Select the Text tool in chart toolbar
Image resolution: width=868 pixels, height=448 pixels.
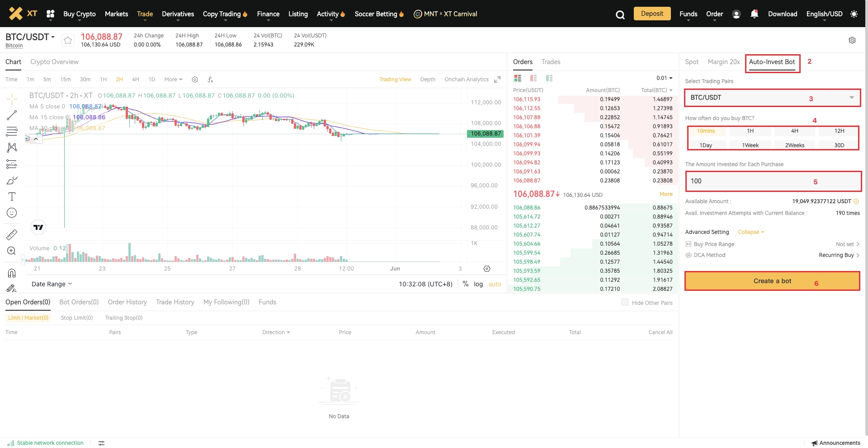click(x=12, y=196)
